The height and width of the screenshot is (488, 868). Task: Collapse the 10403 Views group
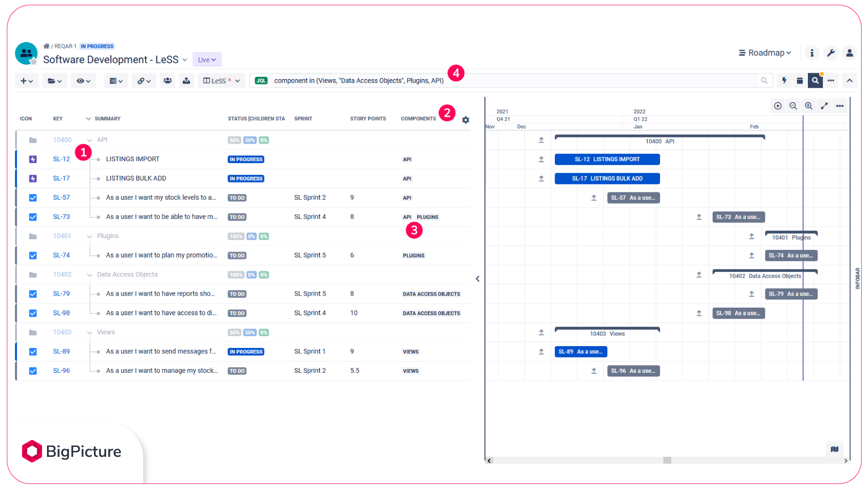(90, 333)
